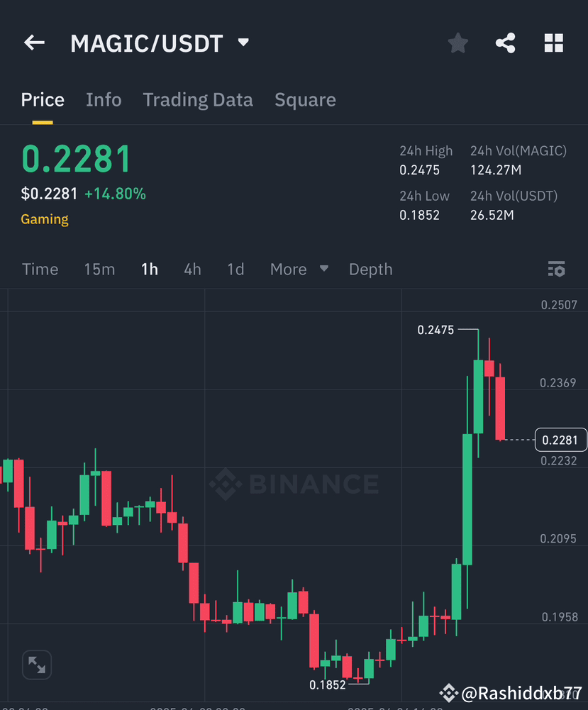Screen dimensions: 588x710
Task: Open the Trading Data tab
Action: click(x=198, y=99)
